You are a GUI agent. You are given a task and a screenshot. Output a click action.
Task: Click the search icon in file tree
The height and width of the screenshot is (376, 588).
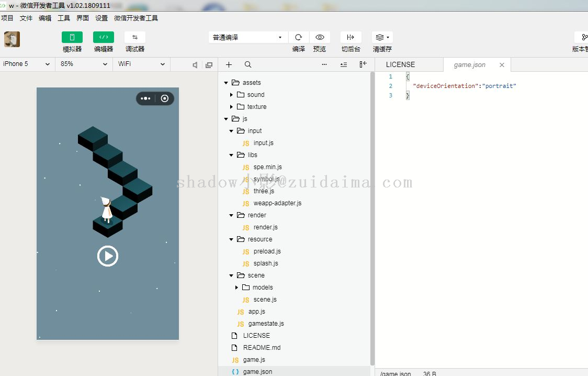coord(248,64)
